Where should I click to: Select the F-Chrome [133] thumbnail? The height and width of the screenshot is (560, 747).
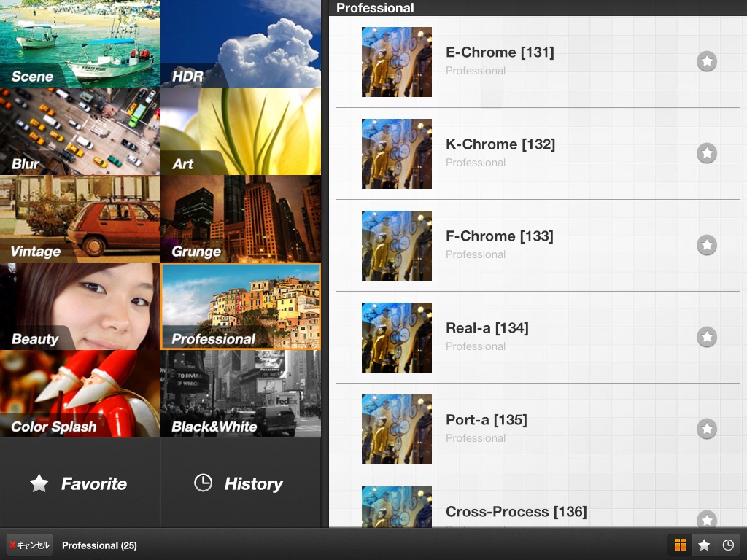click(x=397, y=246)
